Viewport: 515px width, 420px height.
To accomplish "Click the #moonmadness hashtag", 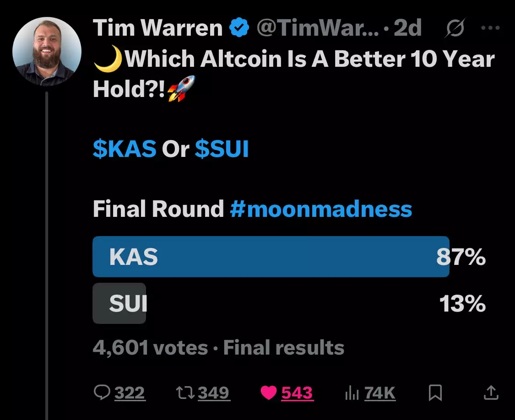I will (321, 209).
